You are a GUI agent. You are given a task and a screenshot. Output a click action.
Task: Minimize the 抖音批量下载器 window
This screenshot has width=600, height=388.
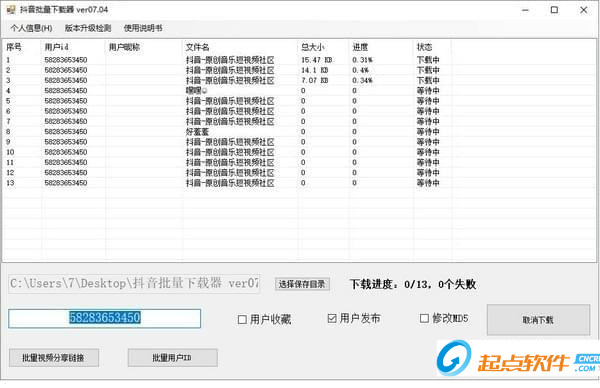[525, 10]
